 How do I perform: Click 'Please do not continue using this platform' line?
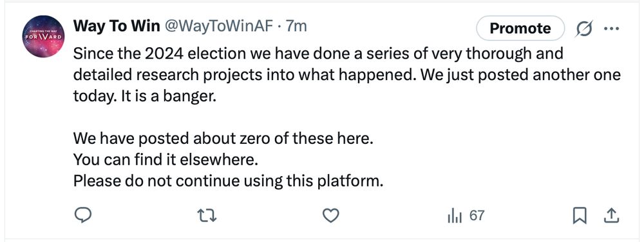[x=228, y=181]
